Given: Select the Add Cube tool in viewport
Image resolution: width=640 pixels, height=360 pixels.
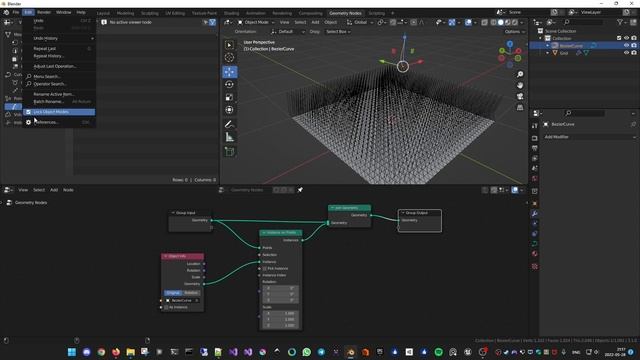Looking at the screenshot, I should [x=229, y=152].
